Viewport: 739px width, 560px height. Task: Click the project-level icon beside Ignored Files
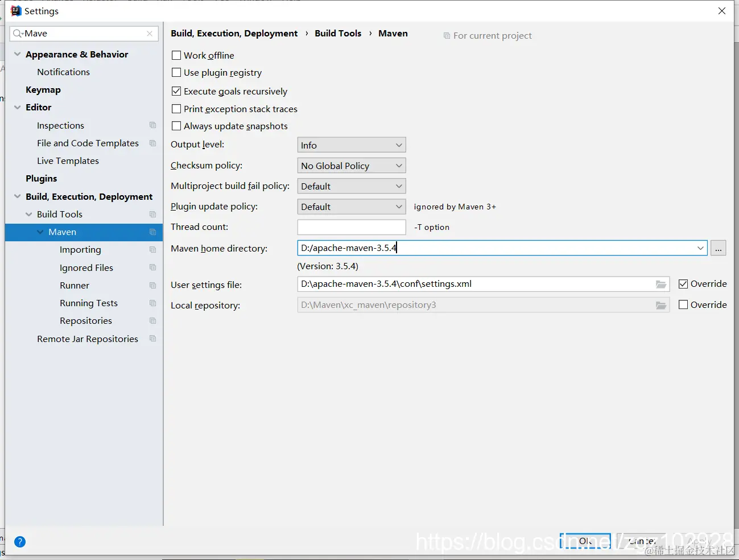[152, 267]
